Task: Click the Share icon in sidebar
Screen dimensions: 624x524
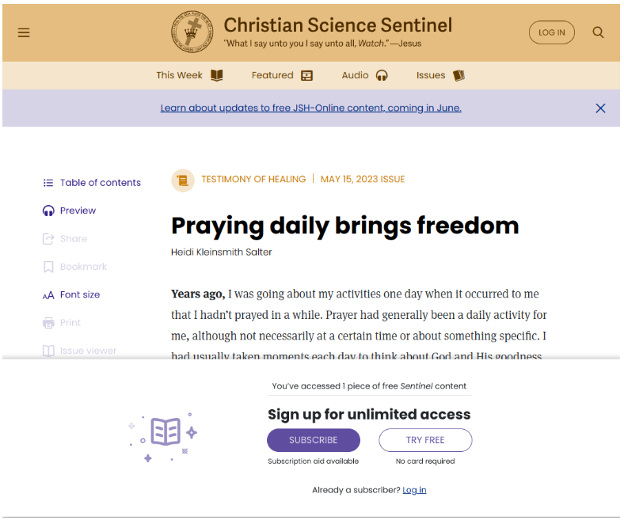Action: (x=48, y=239)
